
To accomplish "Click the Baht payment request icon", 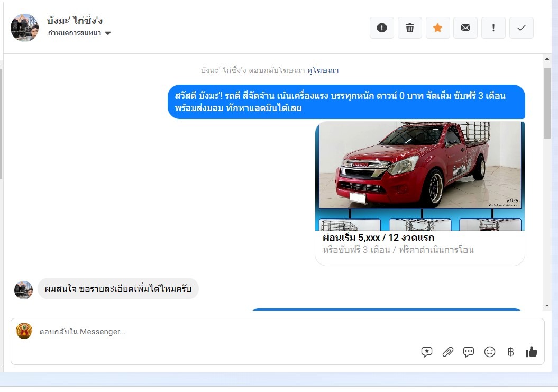I will point(510,352).
